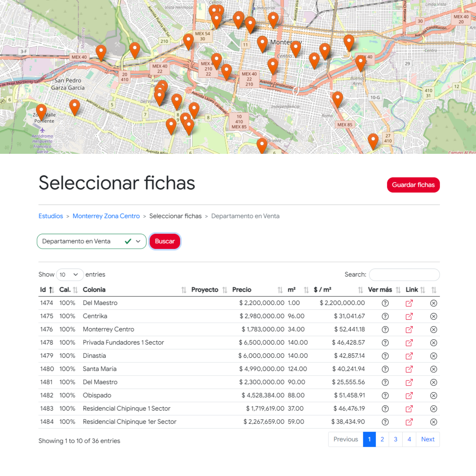Open external link for Dinastía listing
This screenshot has width=476, height=476.
coord(409,356)
